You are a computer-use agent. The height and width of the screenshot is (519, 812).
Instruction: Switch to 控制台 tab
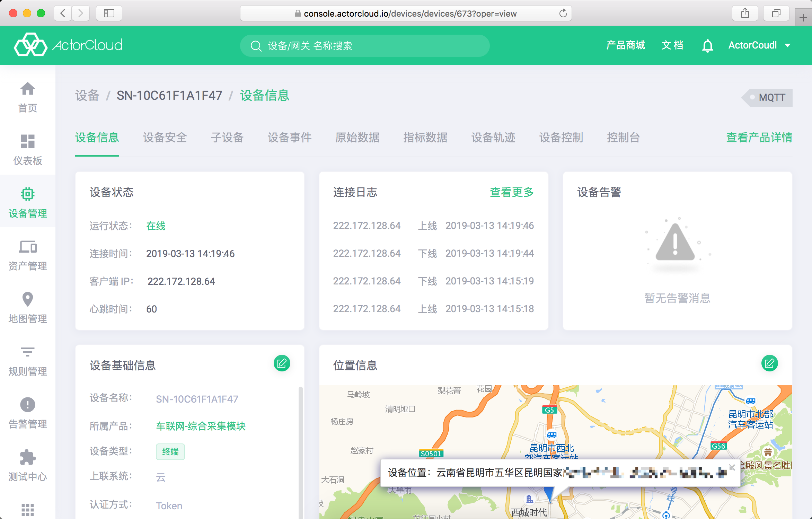(624, 138)
